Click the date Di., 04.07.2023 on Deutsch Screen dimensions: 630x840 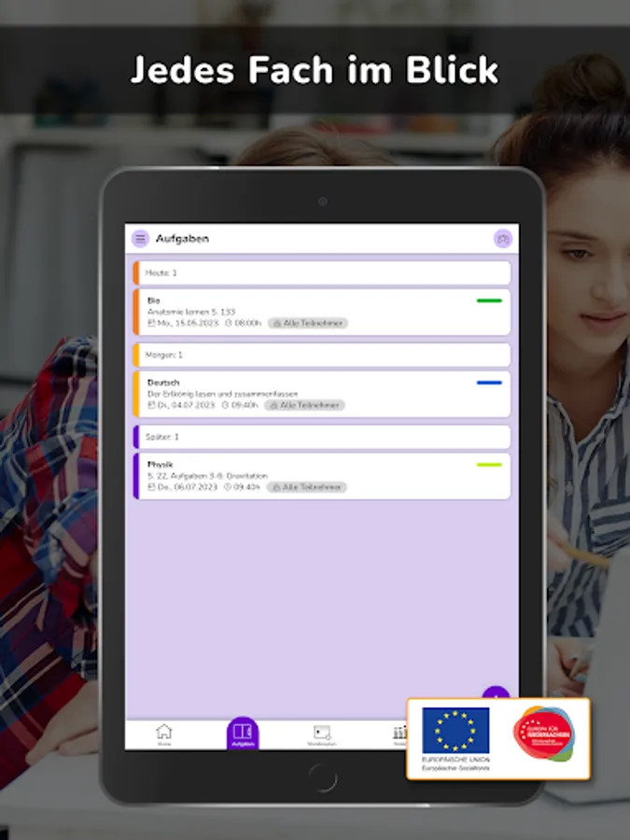[181, 405]
